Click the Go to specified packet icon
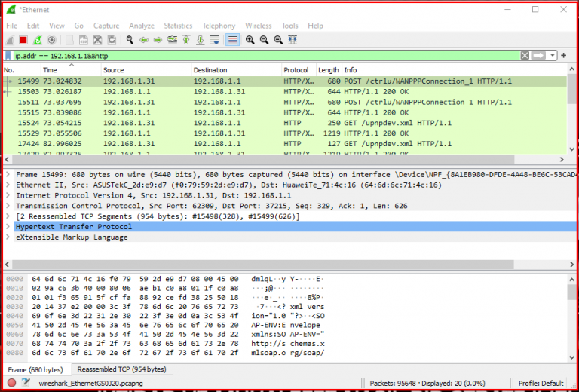579x392 pixels. point(172,40)
